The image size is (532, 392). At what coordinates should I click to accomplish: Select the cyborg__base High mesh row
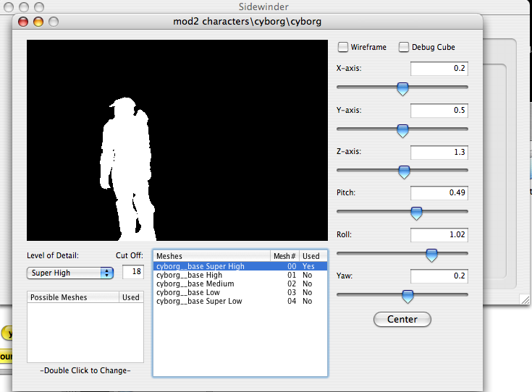[240, 275]
